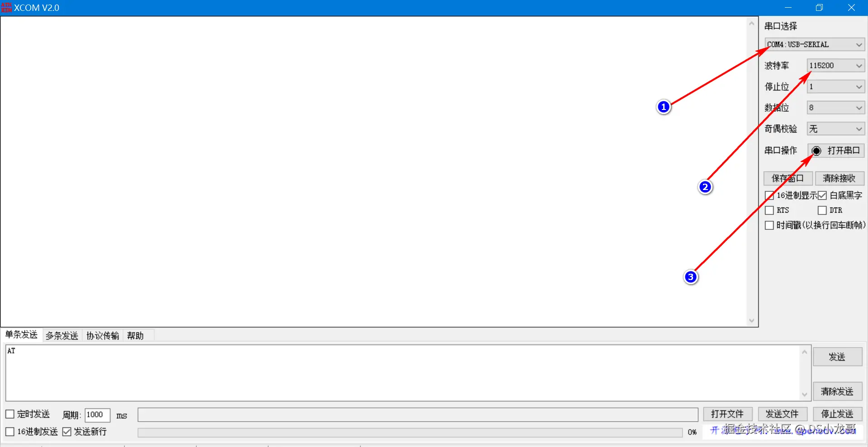This screenshot has height=447, width=868.
Task: Open the 奇偶校验 parity dropdown
Action: 836,129
